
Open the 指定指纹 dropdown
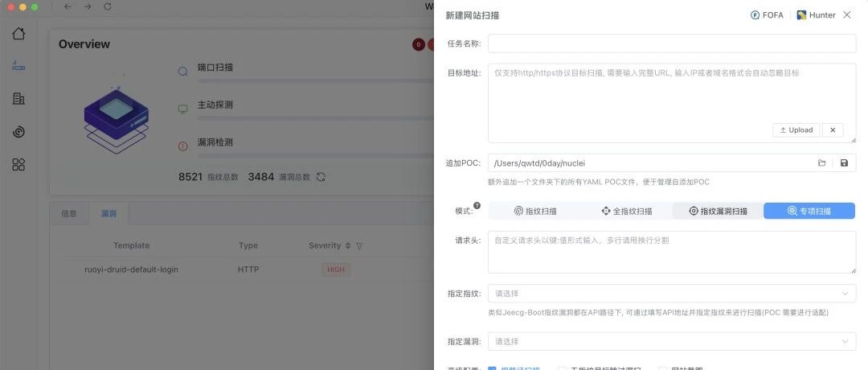[672, 294]
